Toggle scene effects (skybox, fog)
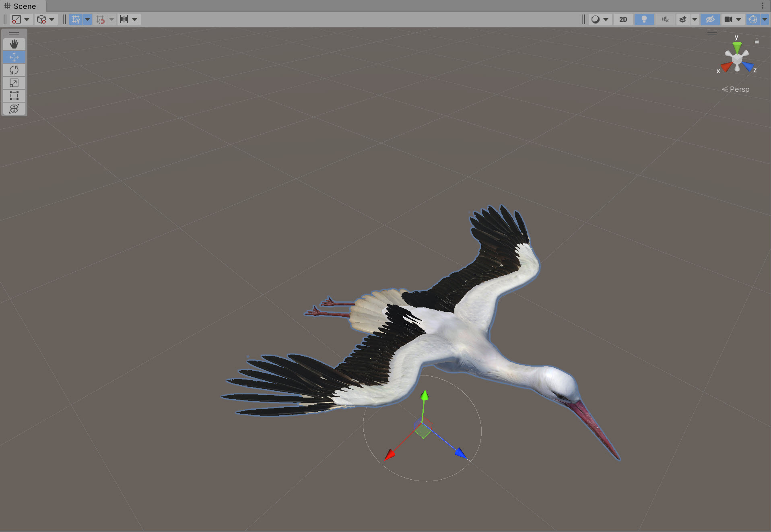Image resolution: width=771 pixels, height=532 pixels. (682, 19)
